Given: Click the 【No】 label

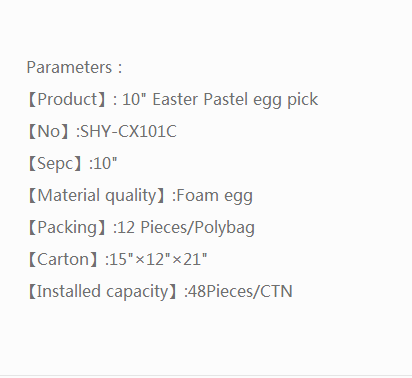Looking at the screenshot, I should pyautogui.click(x=49, y=132).
